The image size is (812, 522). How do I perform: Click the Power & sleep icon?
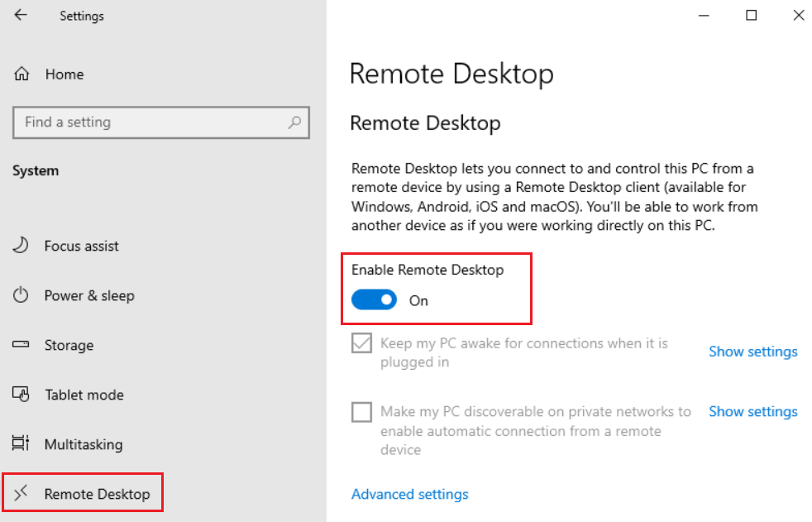(21, 295)
